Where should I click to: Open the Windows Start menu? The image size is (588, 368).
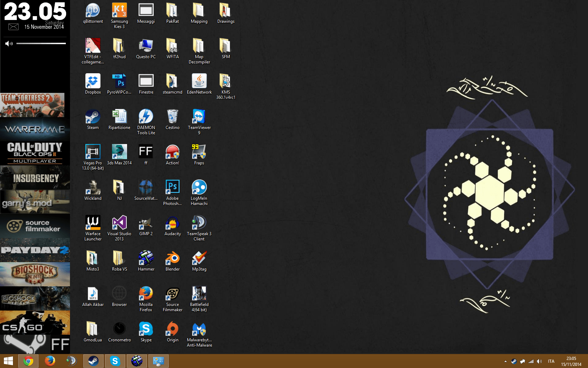[x=8, y=361]
